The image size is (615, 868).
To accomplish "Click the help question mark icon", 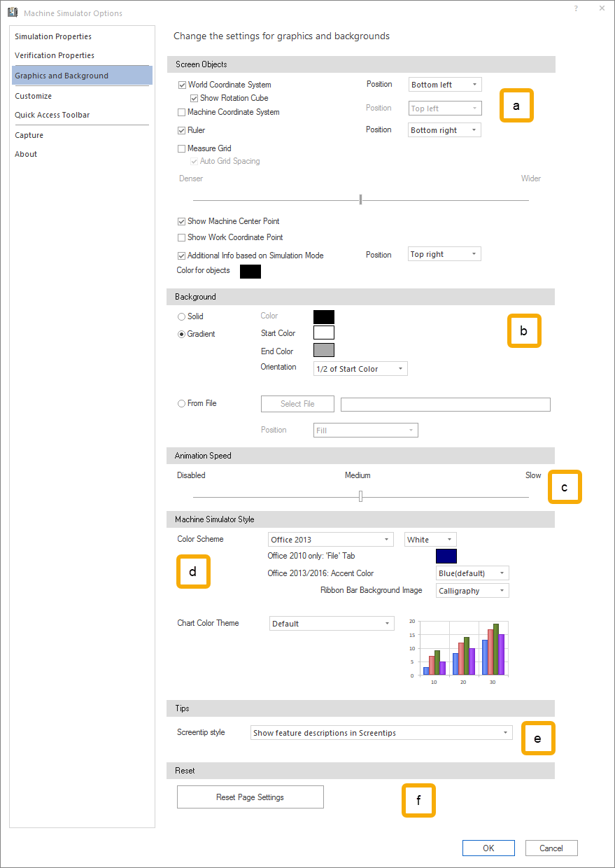I will pos(576,8).
